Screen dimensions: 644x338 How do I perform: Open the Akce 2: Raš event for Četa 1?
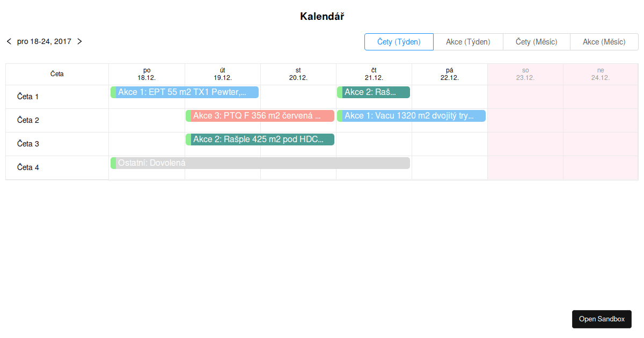(x=374, y=92)
